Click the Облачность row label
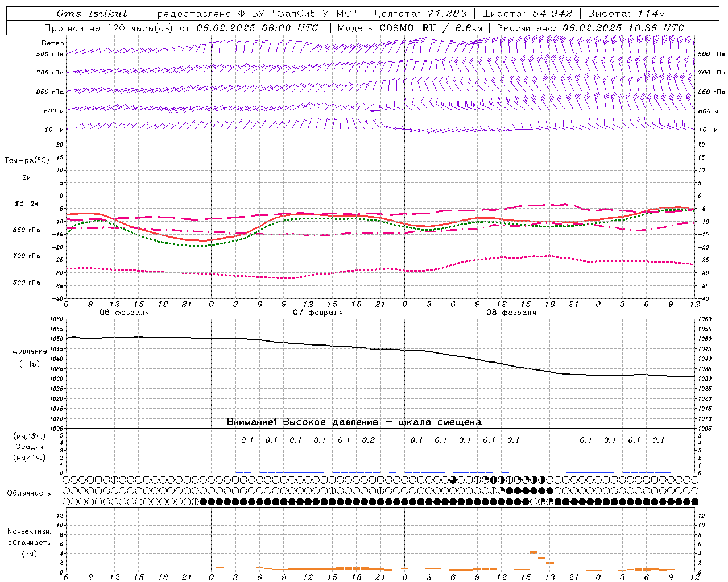728x582 pixels. (29, 493)
